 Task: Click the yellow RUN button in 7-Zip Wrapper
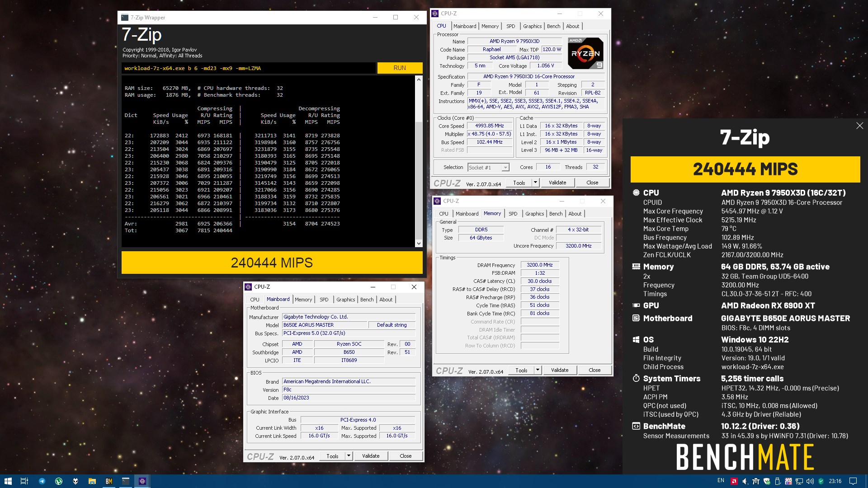tap(400, 68)
